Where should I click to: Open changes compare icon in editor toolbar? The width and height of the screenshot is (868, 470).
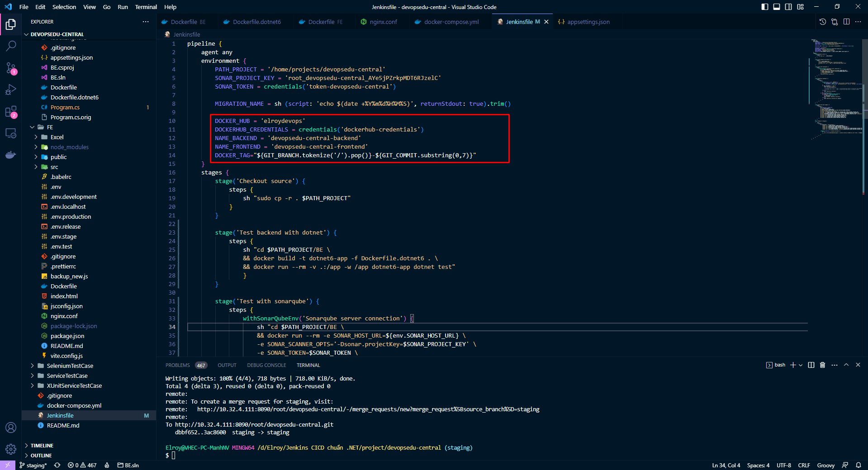835,22
